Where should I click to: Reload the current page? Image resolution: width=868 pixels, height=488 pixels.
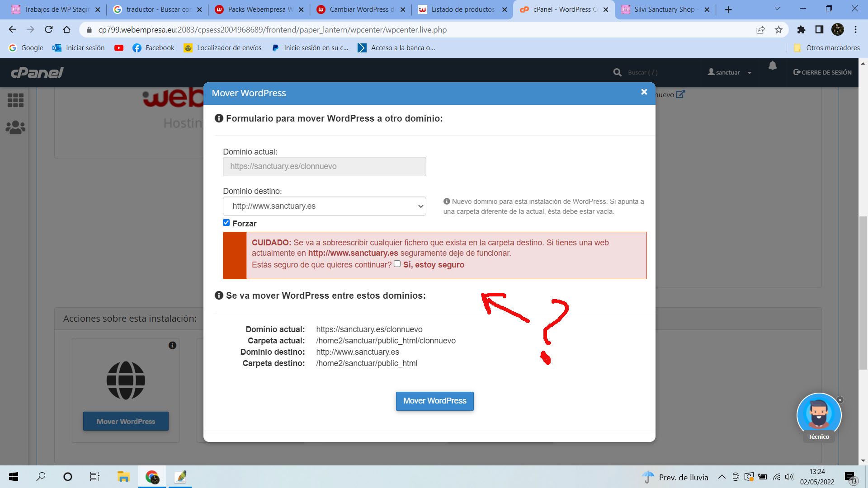[x=49, y=30]
